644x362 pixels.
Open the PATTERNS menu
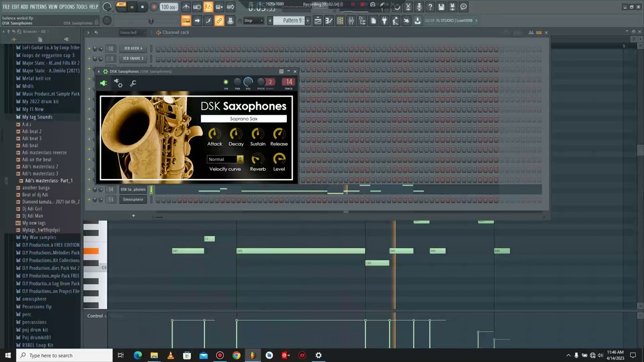[38, 7]
